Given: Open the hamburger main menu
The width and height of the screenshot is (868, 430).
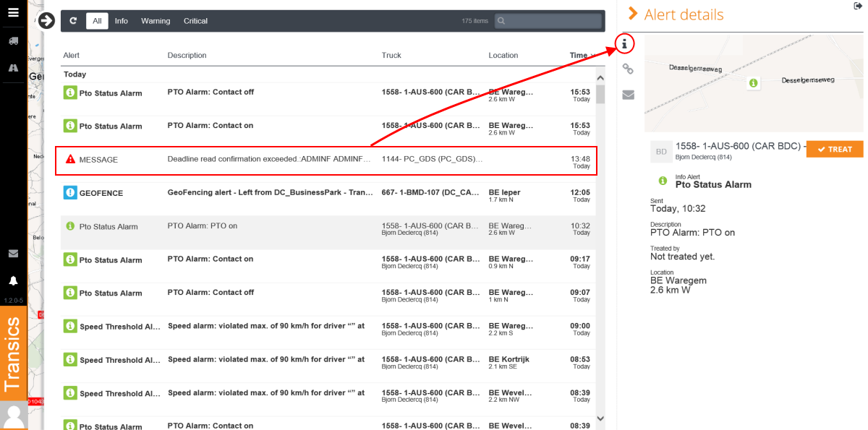Looking at the screenshot, I should coord(13,13).
